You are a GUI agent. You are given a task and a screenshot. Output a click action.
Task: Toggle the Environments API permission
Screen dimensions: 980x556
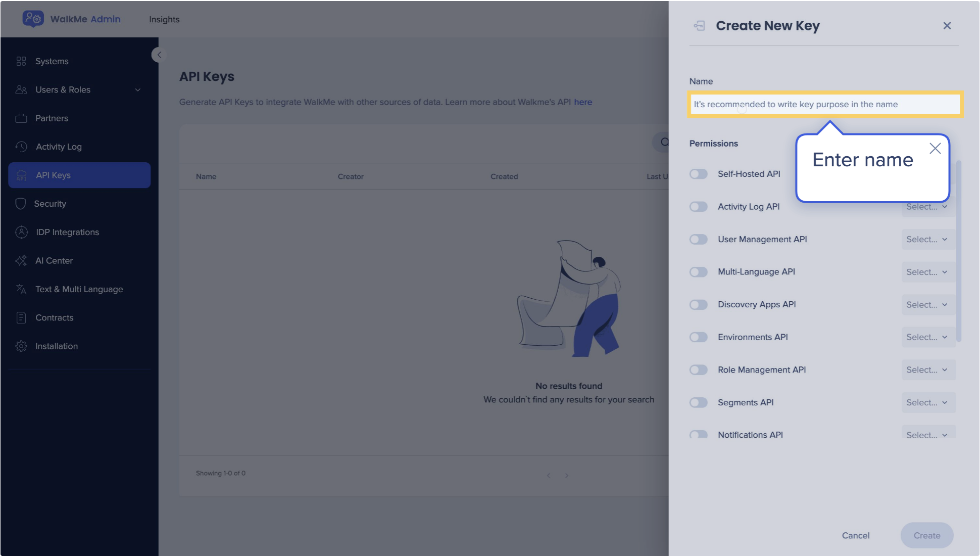pyautogui.click(x=699, y=337)
